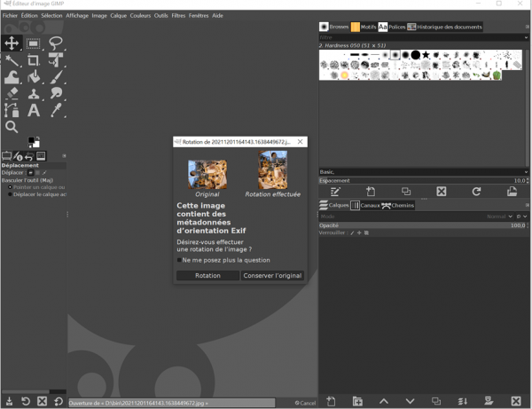Open the Device Status tab icon
The width and height of the screenshot is (532, 409).
(18, 156)
